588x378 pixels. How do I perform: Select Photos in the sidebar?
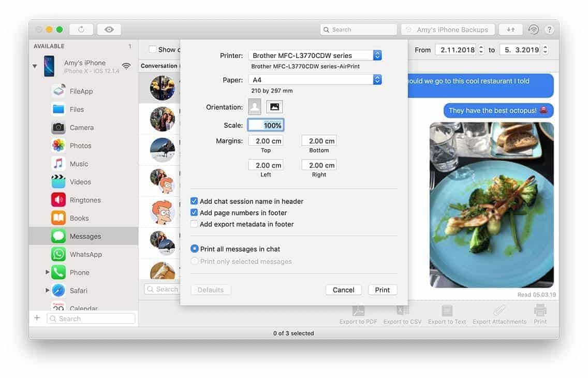tap(80, 146)
